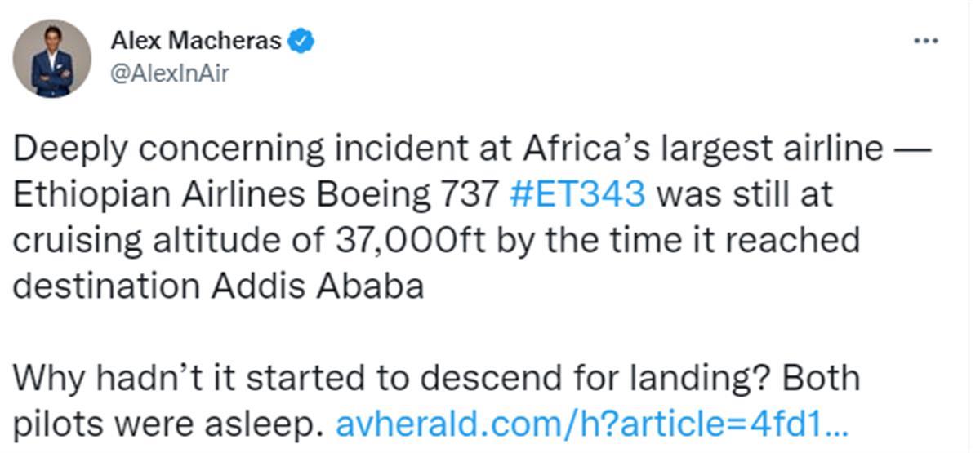Open the Alex Macheras display name link
The image size is (980, 453).
pyautogui.click(x=195, y=41)
